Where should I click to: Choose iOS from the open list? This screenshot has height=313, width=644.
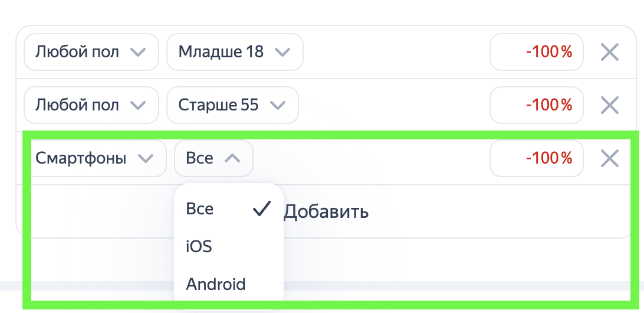point(199,246)
